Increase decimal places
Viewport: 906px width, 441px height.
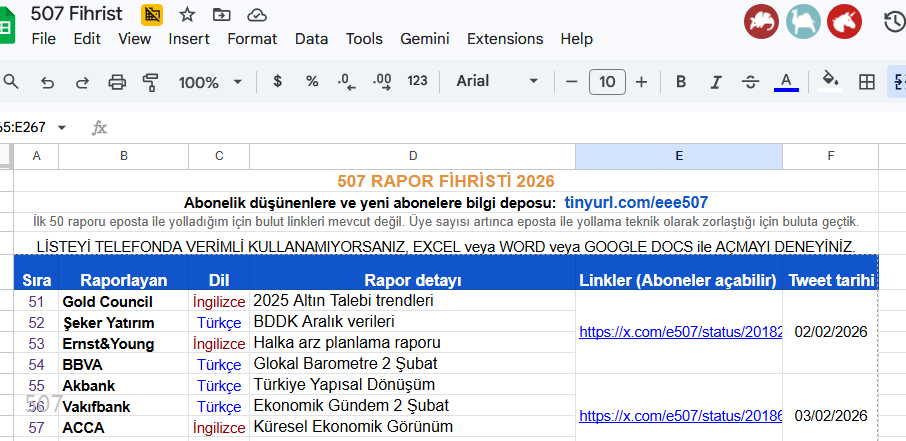(x=382, y=82)
